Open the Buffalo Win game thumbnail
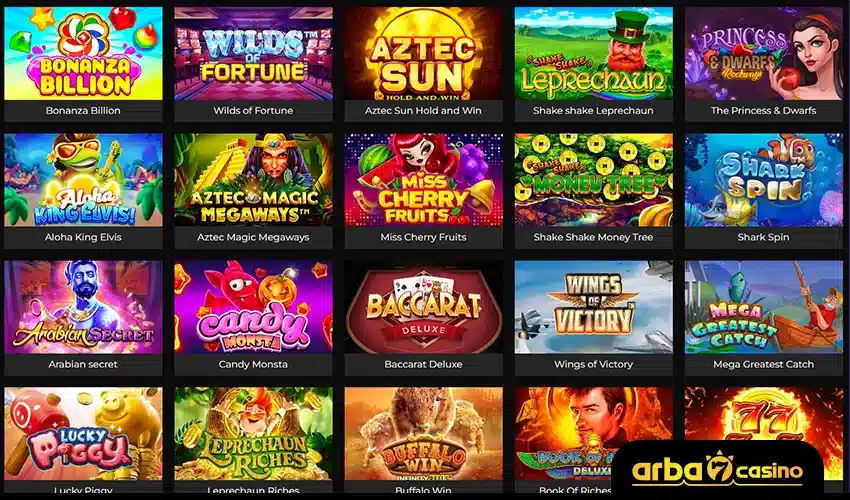The width and height of the screenshot is (850, 500). pos(423,433)
